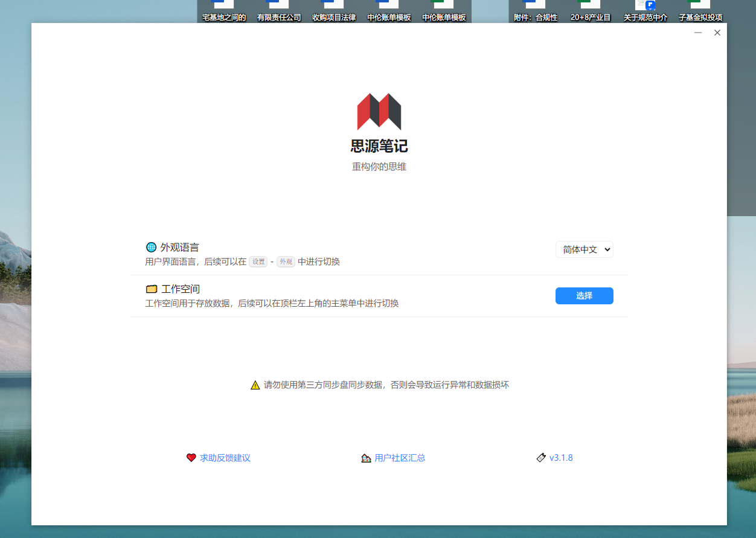Viewport: 756px width, 538px height.
Task: Close the 思源笔记 window
Action: tap(717, 33)
